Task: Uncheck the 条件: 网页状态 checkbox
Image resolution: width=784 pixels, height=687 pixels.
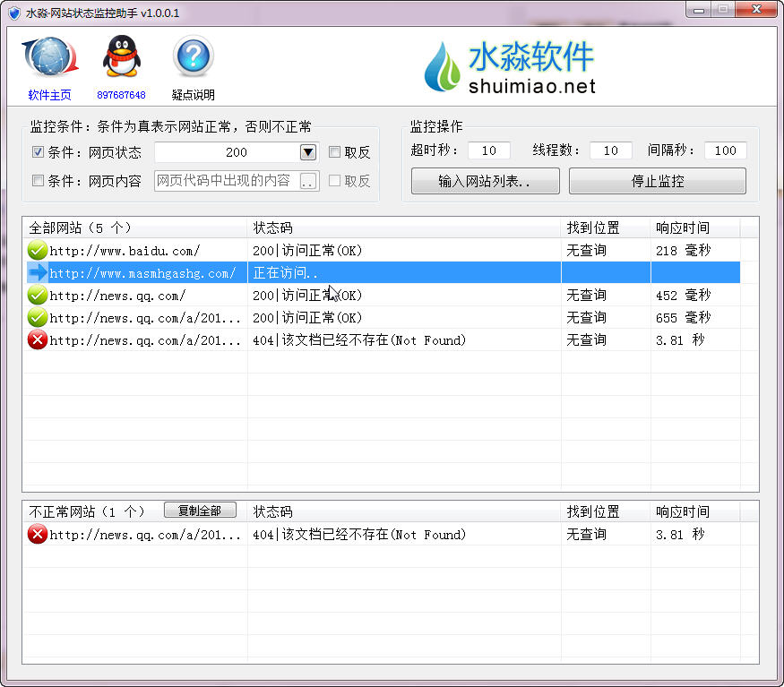Action: tap(39, 152)
